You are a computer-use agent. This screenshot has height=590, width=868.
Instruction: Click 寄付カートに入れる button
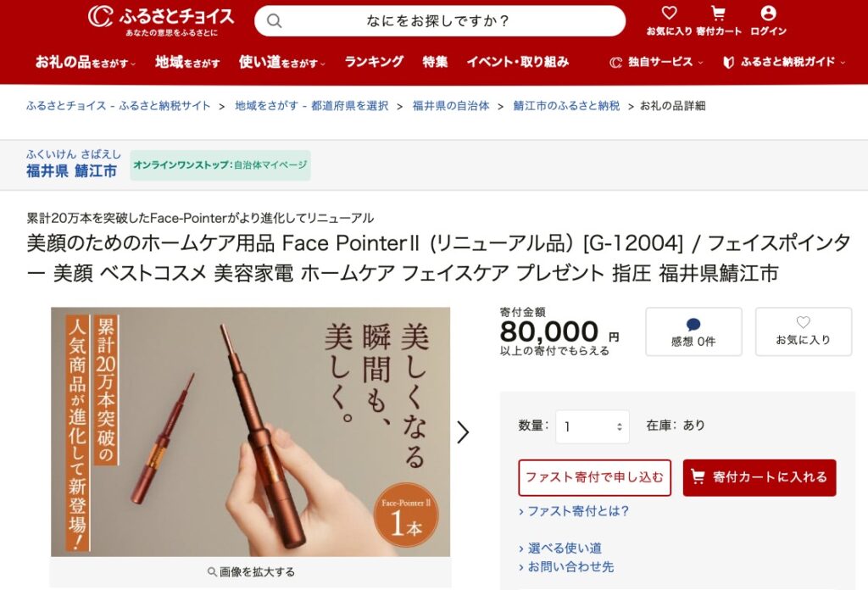[759, 477]
